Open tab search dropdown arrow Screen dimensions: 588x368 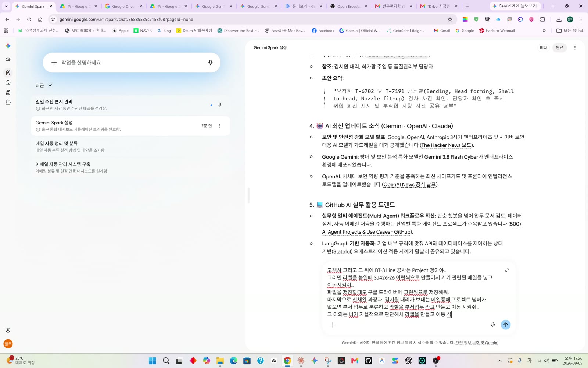[x=6, y=6]
